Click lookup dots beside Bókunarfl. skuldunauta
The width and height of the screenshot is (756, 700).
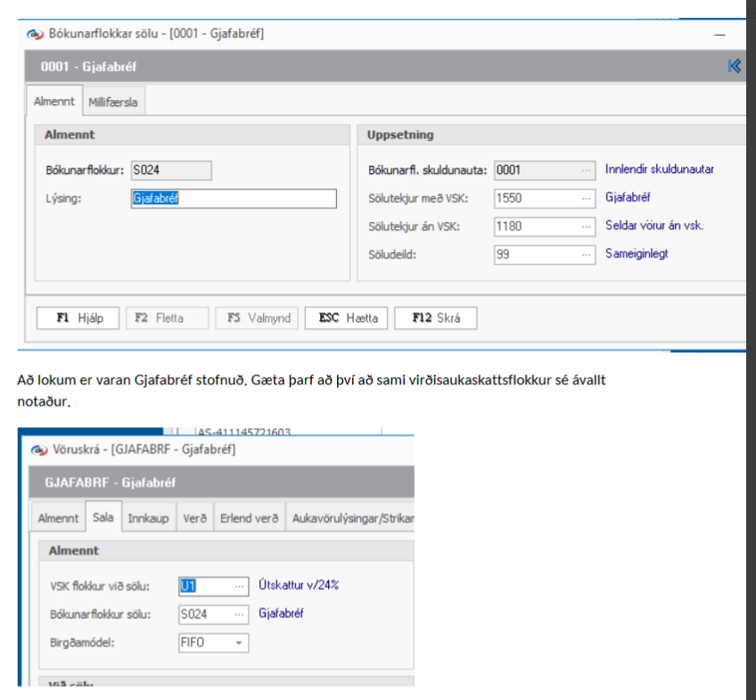click(x=586, y=169)
